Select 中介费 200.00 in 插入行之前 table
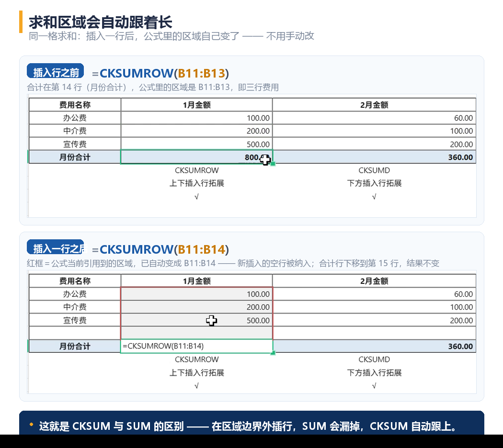Image resolution: width=503 pixels, height=448 pixels. 196,131
